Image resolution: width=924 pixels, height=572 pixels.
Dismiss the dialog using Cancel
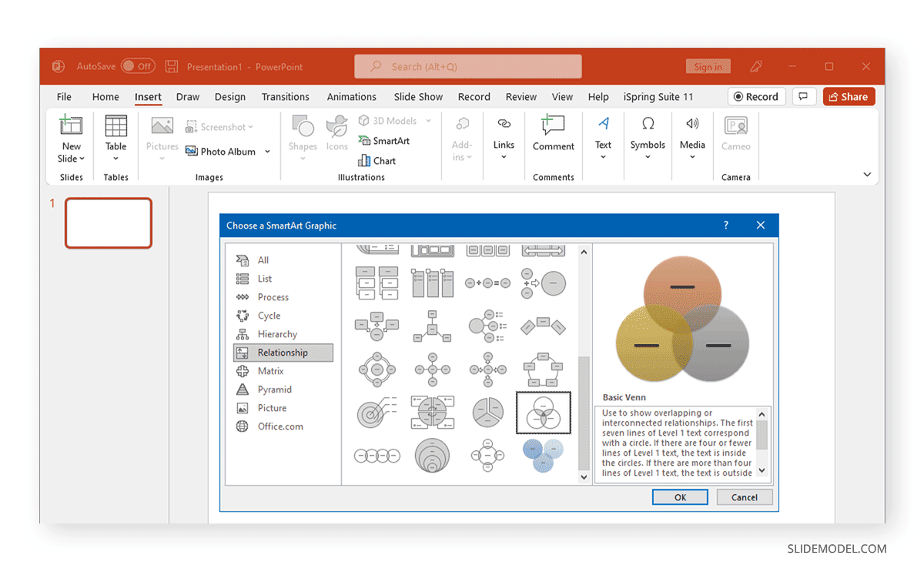click(744, 497)
